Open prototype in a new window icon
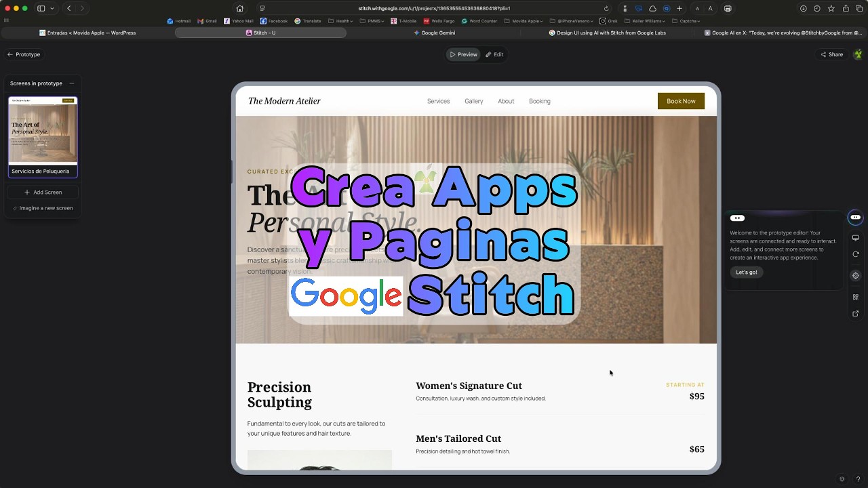Viewport: 868px width, 488px height. click(855, 313)
